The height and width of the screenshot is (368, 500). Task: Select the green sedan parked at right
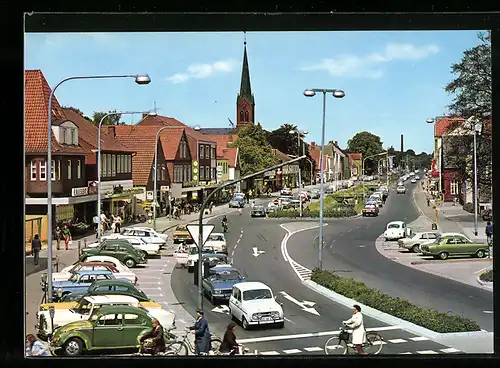click(454, 247)
